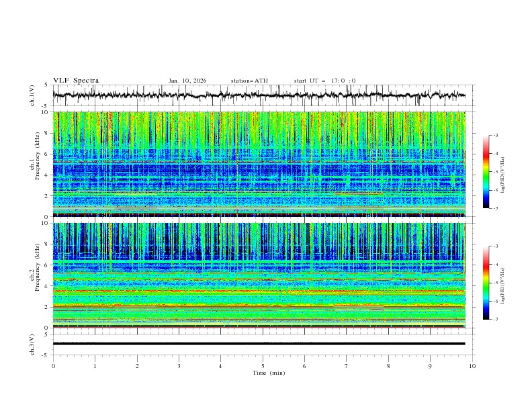Click the VLF Spectra title text
Viewport: 532px width, 411px height.
pyautogui.click(x=76, y=81)
